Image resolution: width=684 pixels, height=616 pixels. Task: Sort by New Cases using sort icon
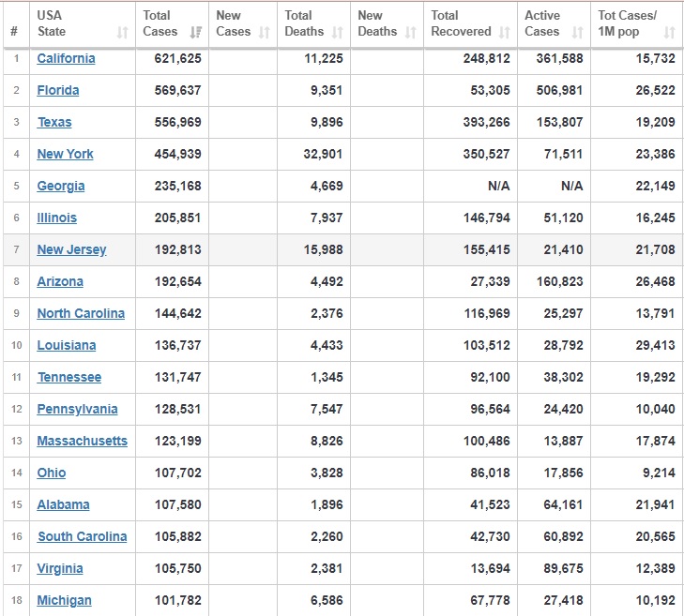(265, 33)
